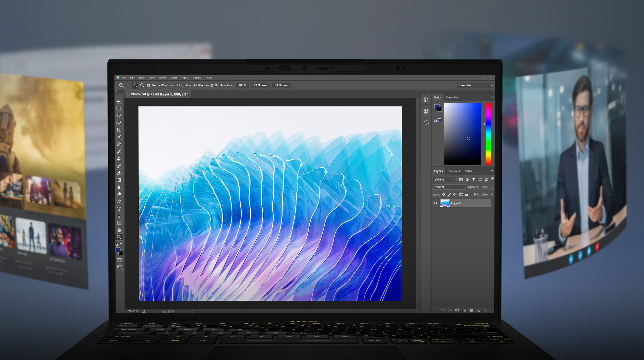Image resolution: width=644 pixels, height=360 pixels.
Task: Select the Lasso tool
Action: tap(119, 116)
